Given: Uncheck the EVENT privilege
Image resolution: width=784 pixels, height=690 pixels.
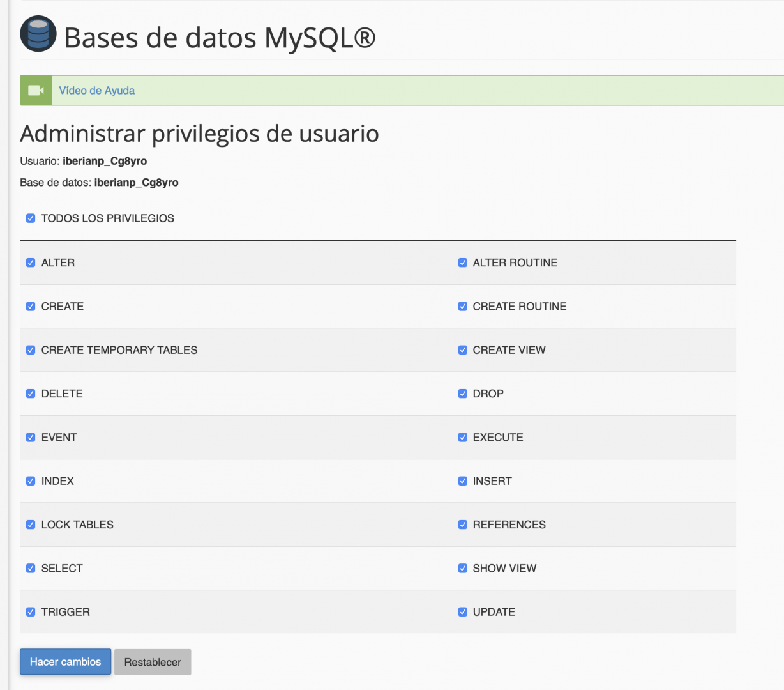Looking at the screenshot, I should [x=31, y=438].
